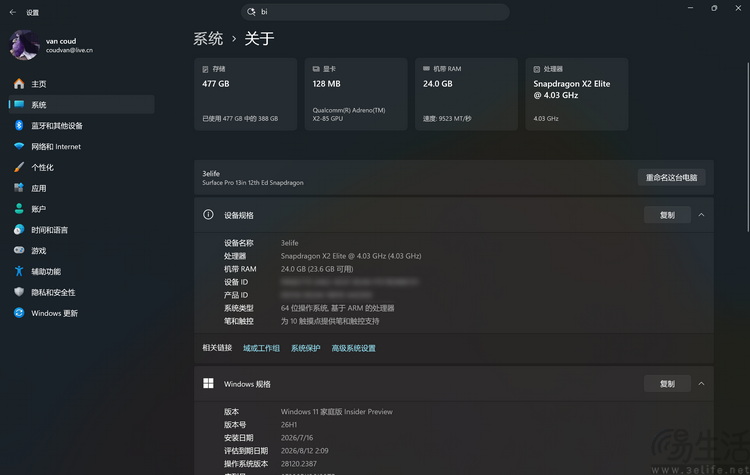Click the shield icon for 隐私和安全性

[x=19, y=292]
